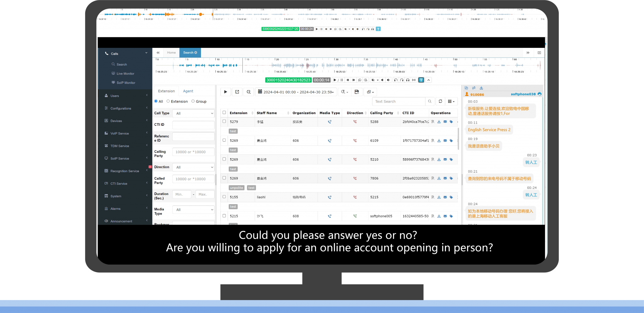Screen dimensions: 644x313
Task: Click the Calling Party input field
Action: click(194, 152)
